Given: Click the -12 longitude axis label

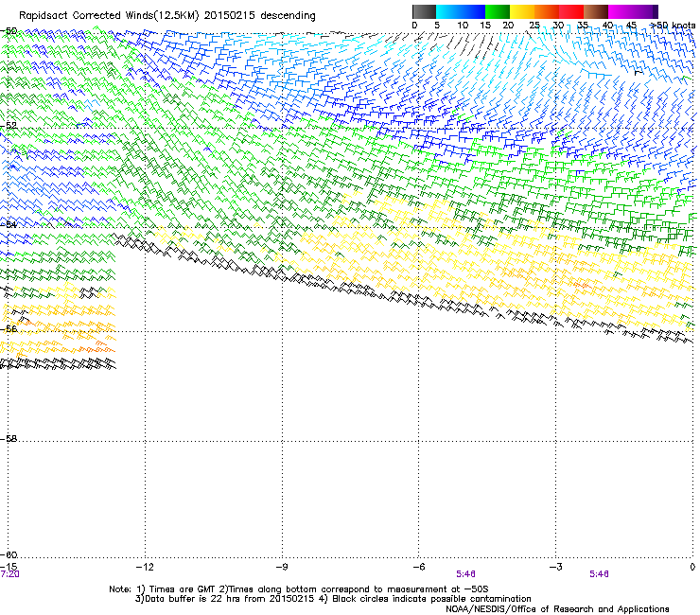Looking at the screenshot, I should click(145, 567).
